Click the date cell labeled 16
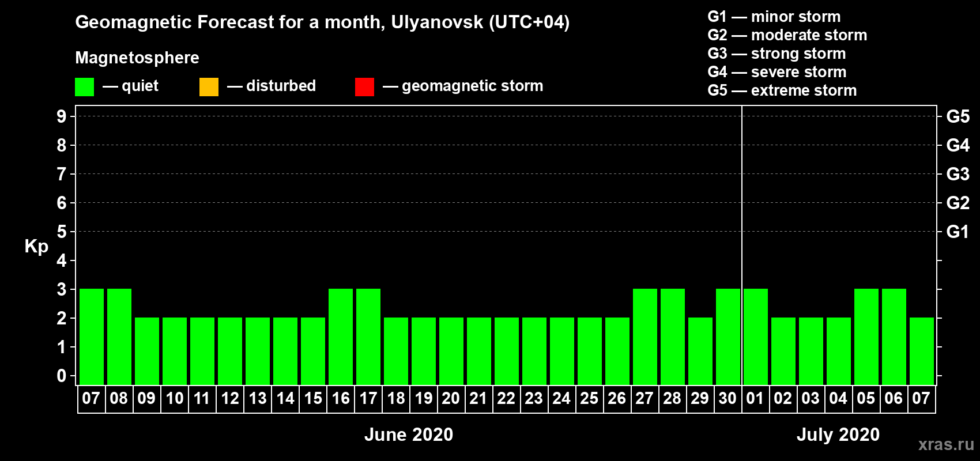This screenshot has width=980, height=461. click(x=341, y=399)
